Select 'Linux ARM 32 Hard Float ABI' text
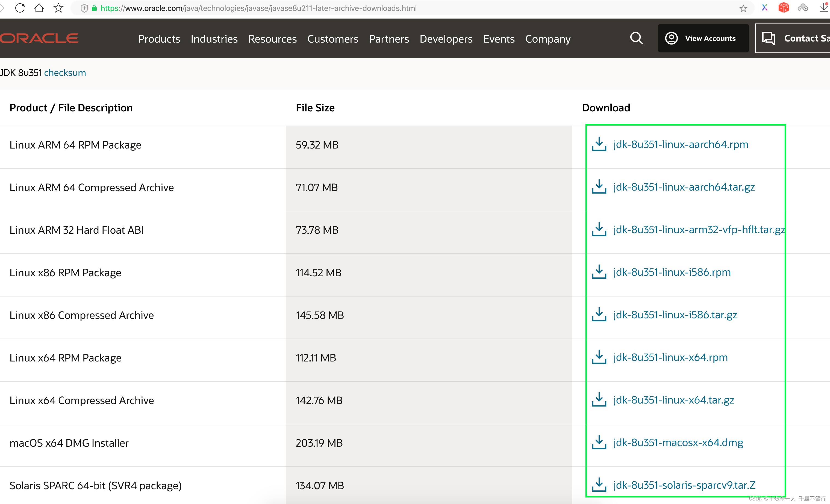830x504 pixels. tap(76, 230)
